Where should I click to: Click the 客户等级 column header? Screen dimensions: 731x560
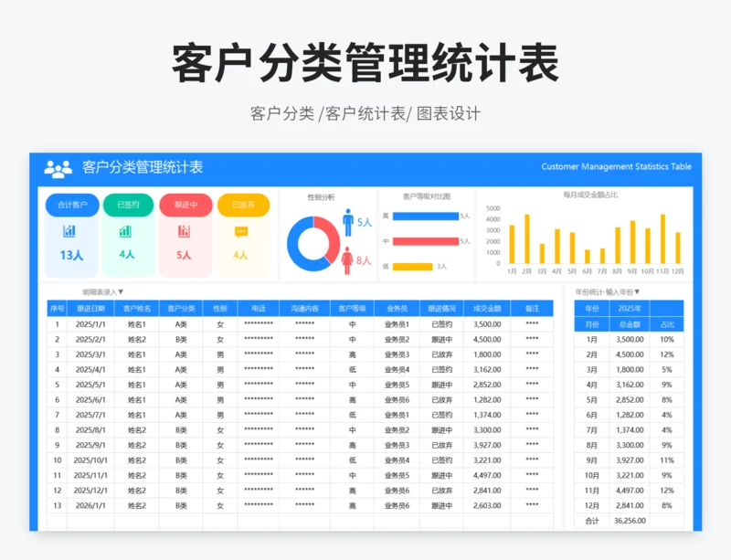coord(353,309)
